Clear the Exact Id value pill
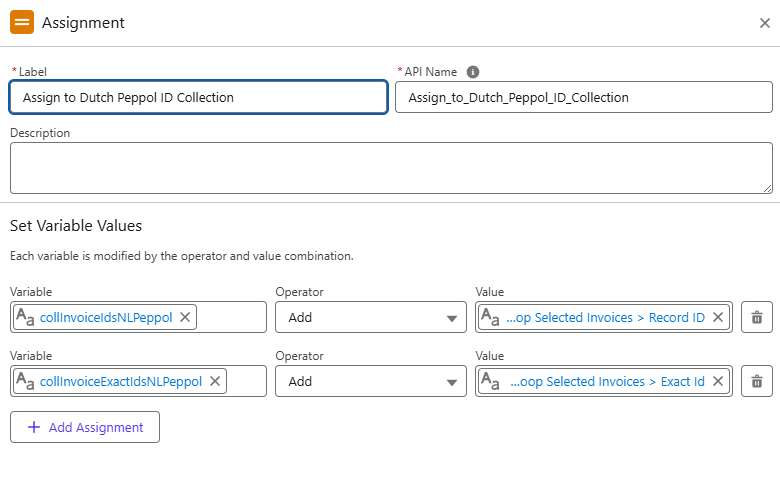 coord(718,382)
